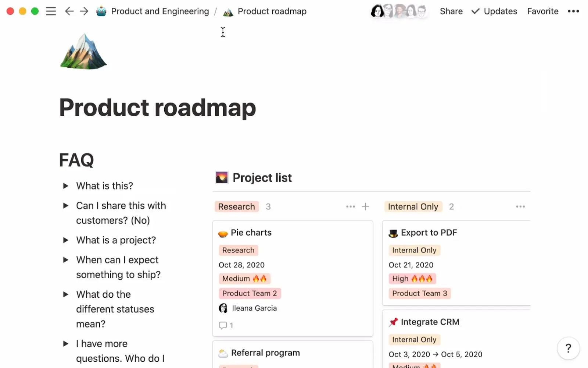Navigate back using the left arrow

point(69,11)
